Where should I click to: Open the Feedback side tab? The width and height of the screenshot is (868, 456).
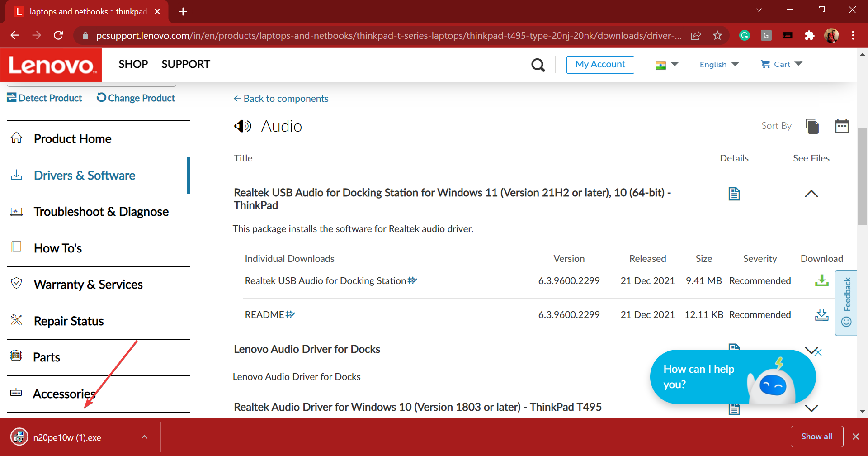click(x=846, y=303)
